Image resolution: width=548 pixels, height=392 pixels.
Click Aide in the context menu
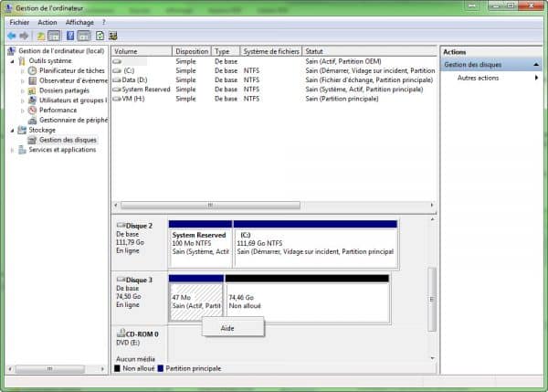click(x=228, y=328)
